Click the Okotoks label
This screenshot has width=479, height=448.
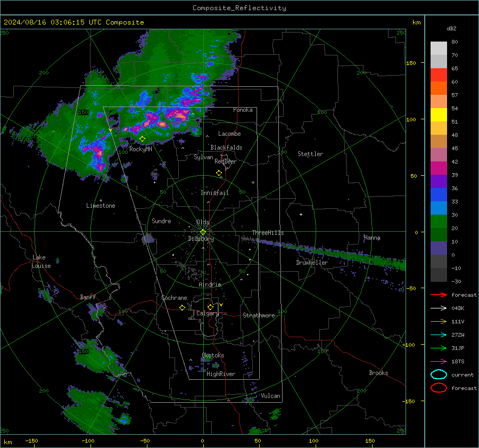click(213, 355)
